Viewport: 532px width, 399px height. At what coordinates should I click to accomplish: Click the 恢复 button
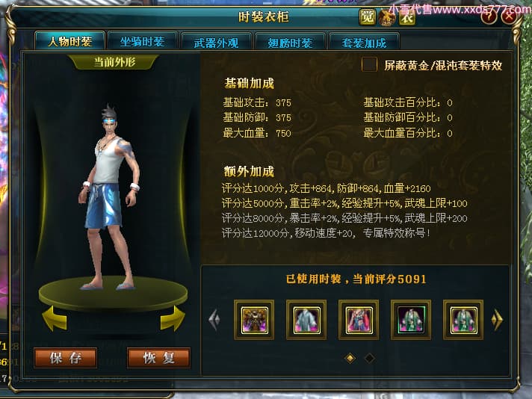(159, 358)
